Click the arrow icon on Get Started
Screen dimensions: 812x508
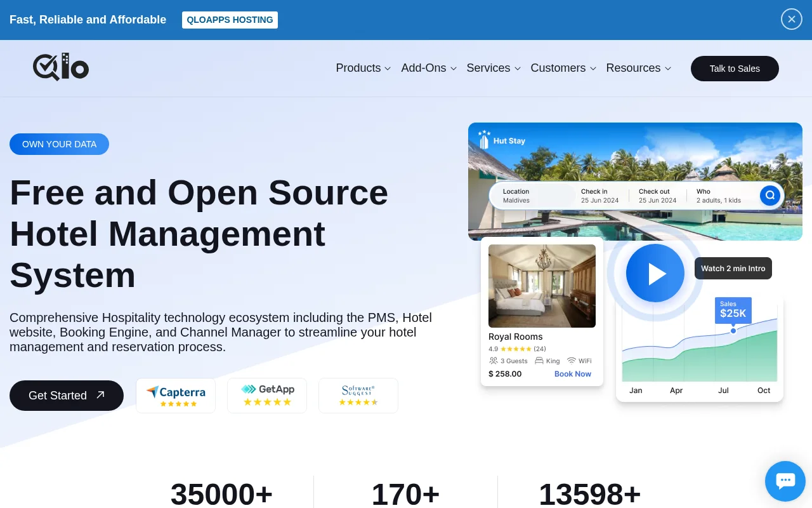click(x=100, y=395)
